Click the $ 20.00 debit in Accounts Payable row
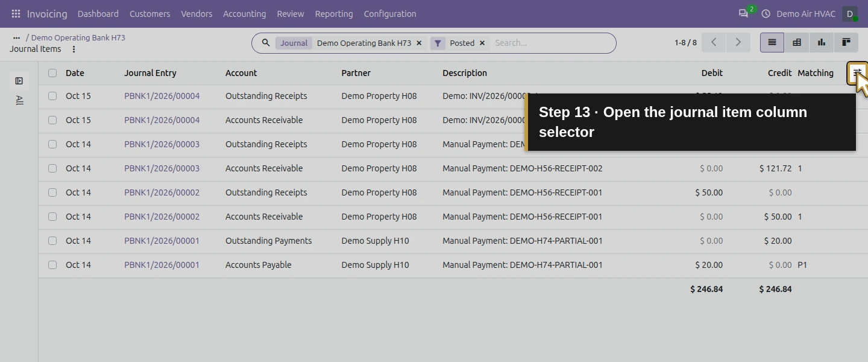This screenshot has height=362, width=868. coord(709,265)
